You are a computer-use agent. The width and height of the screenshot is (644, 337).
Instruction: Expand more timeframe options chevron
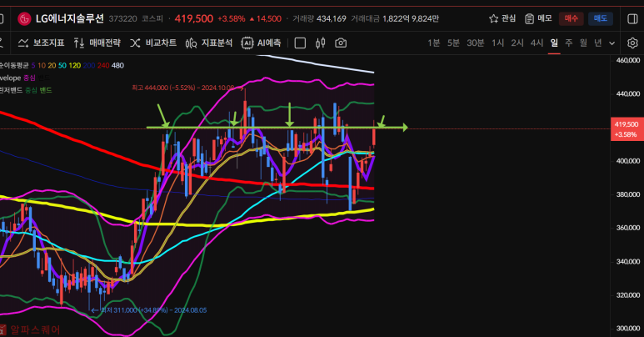612,43
